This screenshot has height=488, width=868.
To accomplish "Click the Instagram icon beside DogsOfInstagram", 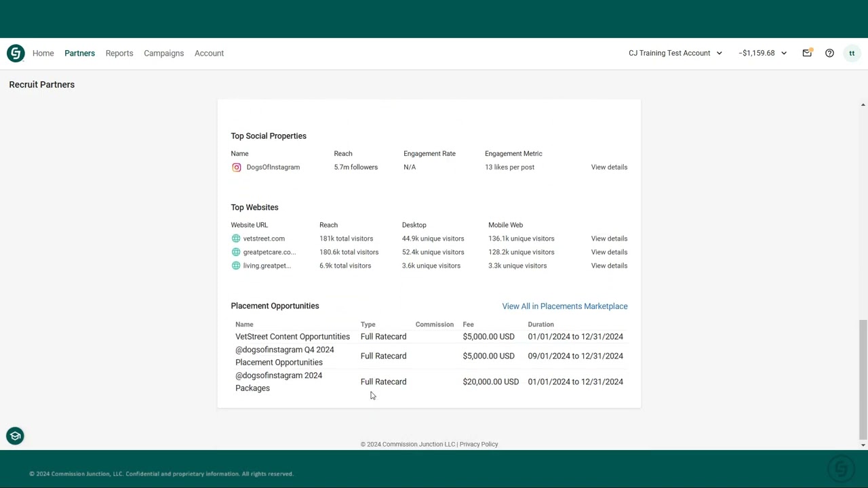I will pyautogui.click(x=237, y=167).
